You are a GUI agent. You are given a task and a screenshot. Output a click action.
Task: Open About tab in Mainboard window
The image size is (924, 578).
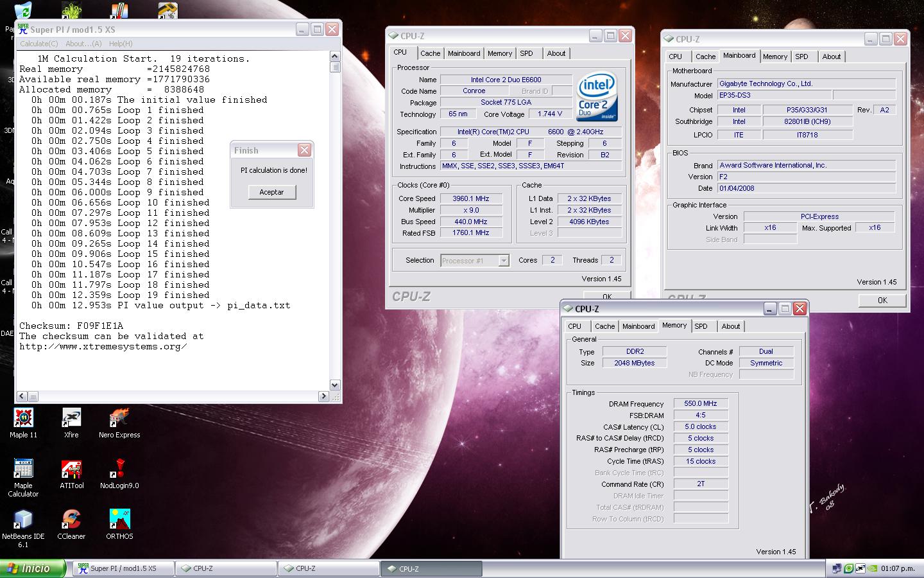[x=832, y=57]
